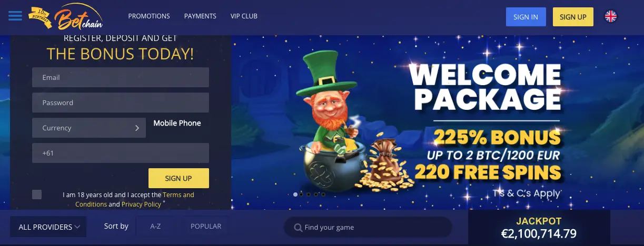This screenshot has width=644, height=246.
Task: Sort games by Popular
Action: pyautogui.click(x=206, y=227)
